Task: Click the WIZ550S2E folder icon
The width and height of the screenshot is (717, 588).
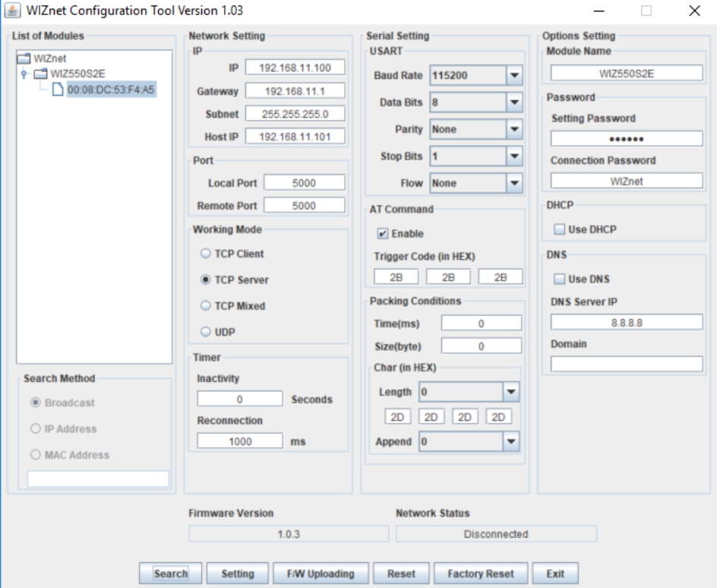Action: tap(41, 74)
